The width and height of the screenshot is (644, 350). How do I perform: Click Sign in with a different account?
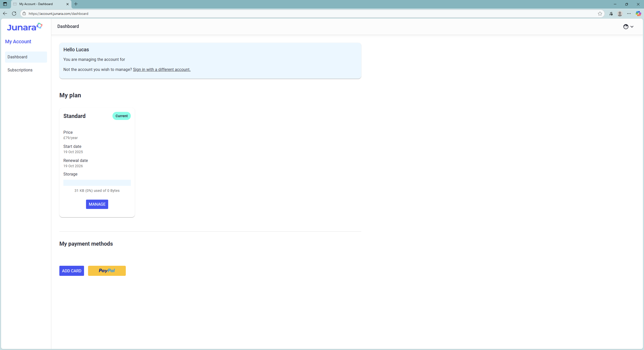pyautogui.click(x=162, y=69)
